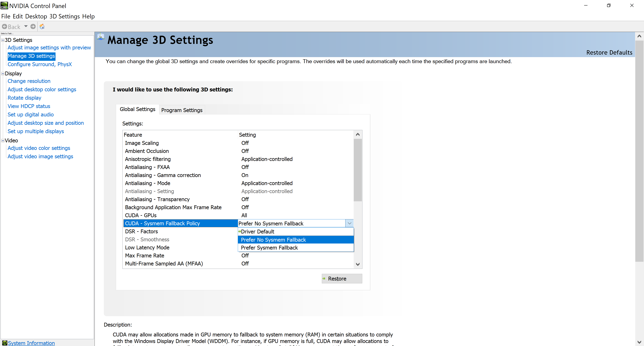Open Set up multiple displays
Screen dimensions: 644x346
(x=36, y=131)
